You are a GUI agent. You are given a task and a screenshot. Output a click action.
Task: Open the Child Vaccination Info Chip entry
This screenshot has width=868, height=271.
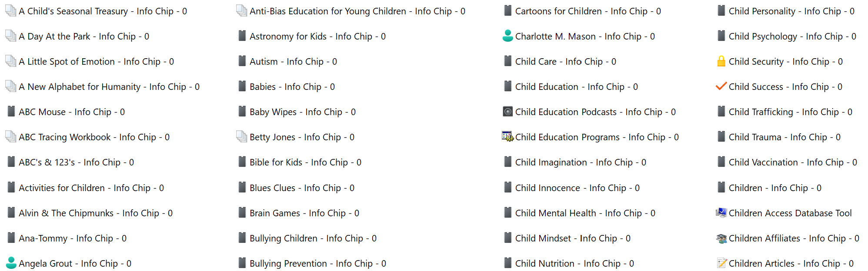[792, 162]
